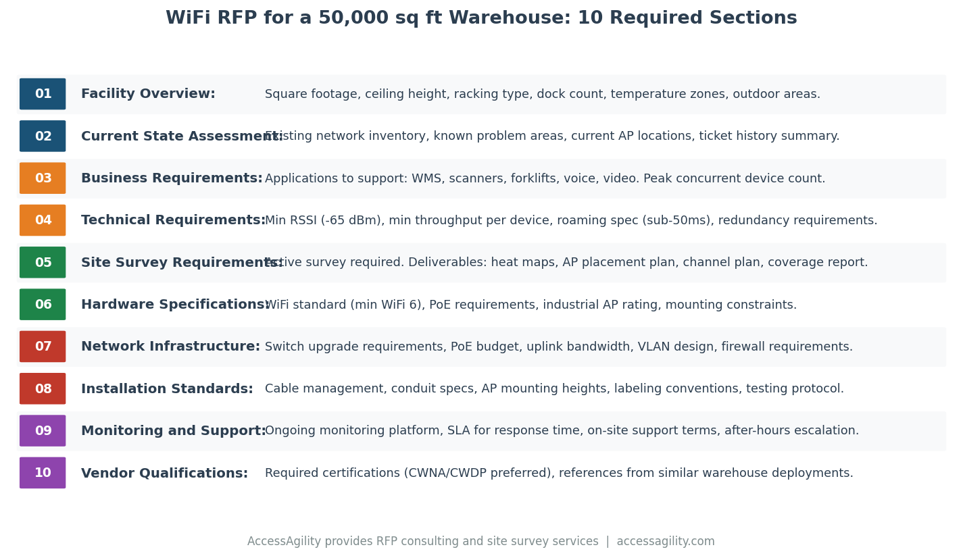Select the Monitoring and Support description text

pyautogui.click(x=562, y=431)
